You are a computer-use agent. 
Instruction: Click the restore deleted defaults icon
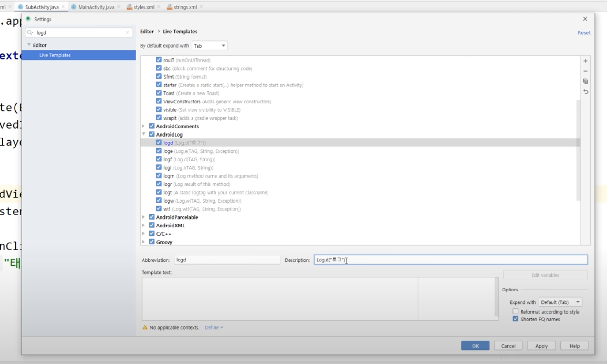(x=586, y=92)
